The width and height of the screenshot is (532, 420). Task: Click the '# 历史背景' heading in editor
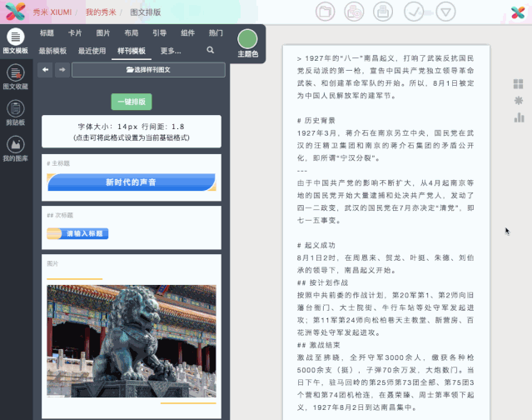coord(316,121)
